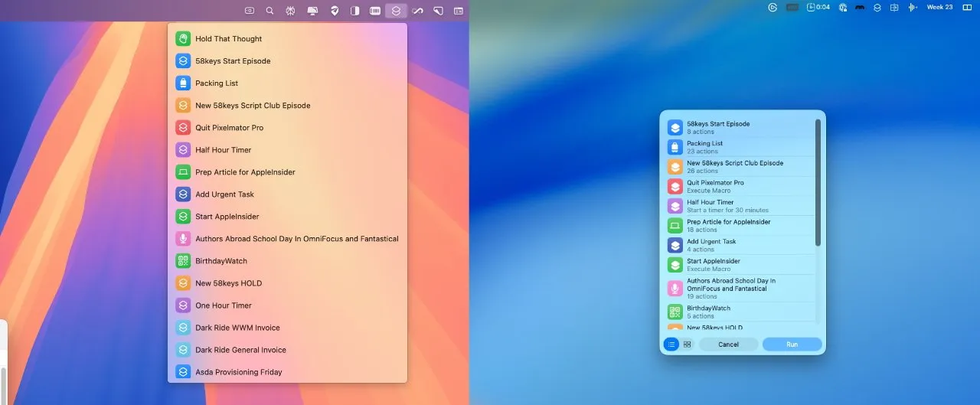Select Asda Provisioning Friday menu entry
The width and height of the screenshot is (980, 405).
pos(238,372)
